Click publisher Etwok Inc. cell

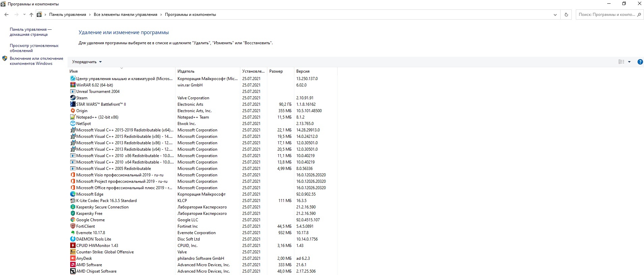tap(187, 124)
